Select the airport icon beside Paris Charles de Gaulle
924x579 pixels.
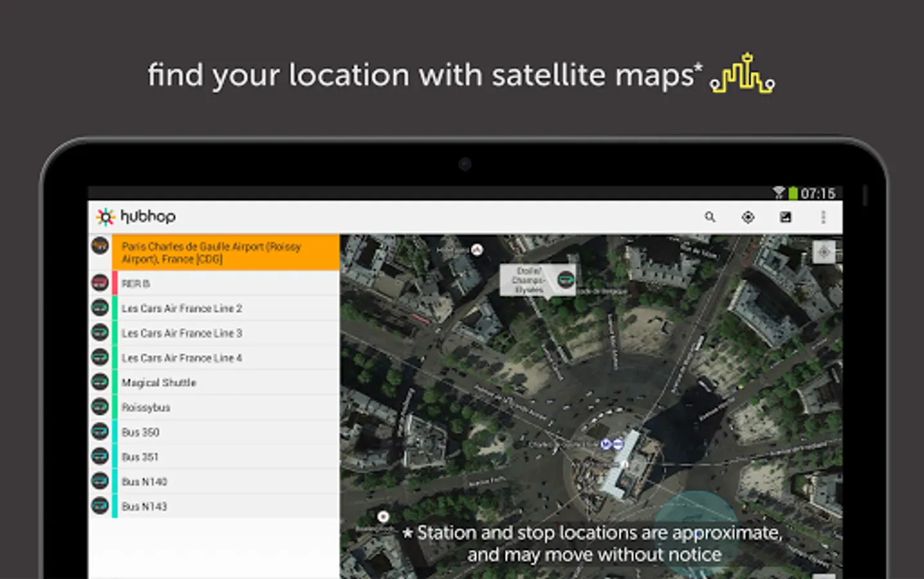coord(100,245)
